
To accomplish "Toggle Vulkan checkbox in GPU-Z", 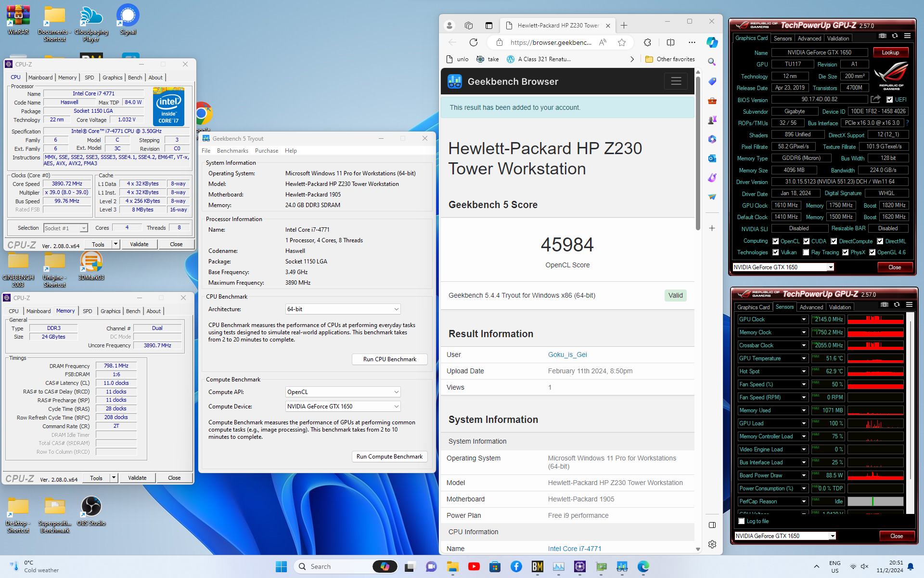I will coord(775,252).
